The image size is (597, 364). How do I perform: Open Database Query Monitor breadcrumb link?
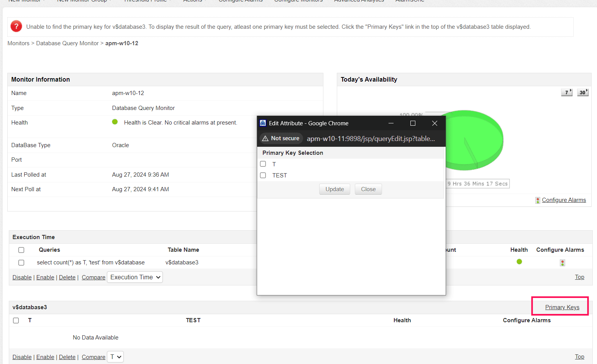[x=67, y=43]
